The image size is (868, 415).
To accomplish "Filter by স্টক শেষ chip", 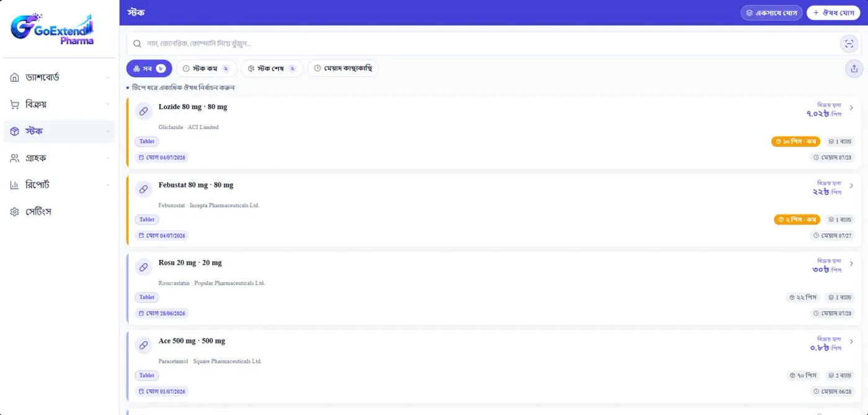I will 272,68.
